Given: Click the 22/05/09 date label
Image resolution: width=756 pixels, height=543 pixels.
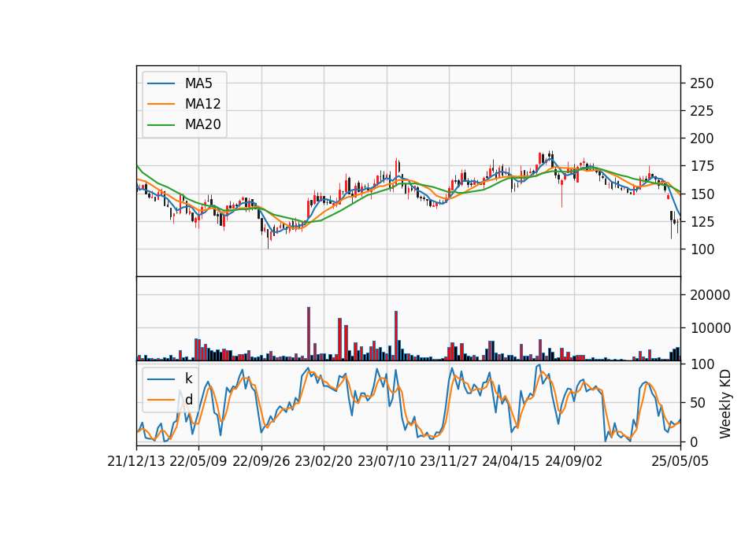Looking at the screenshot, I should pyautogui.click(x=198, y=461).
